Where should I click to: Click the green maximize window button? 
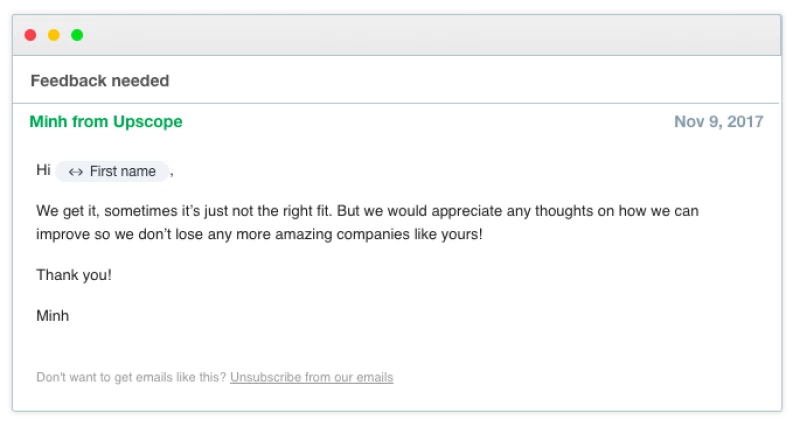click(77, 35)
